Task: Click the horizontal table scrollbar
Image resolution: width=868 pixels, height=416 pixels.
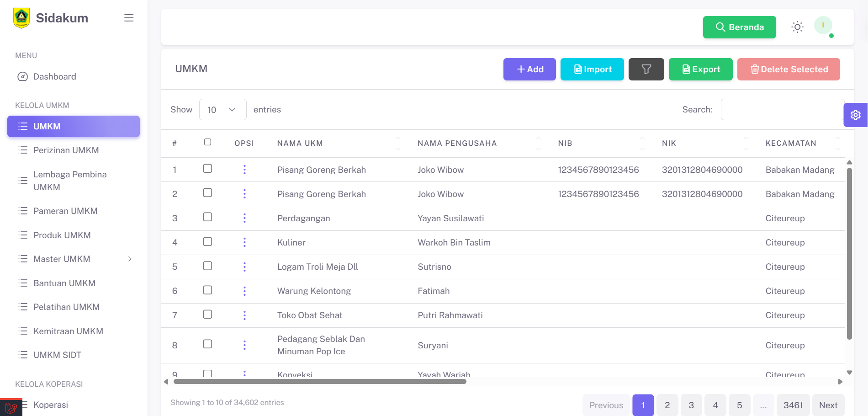Action: [x=320, y=382]
